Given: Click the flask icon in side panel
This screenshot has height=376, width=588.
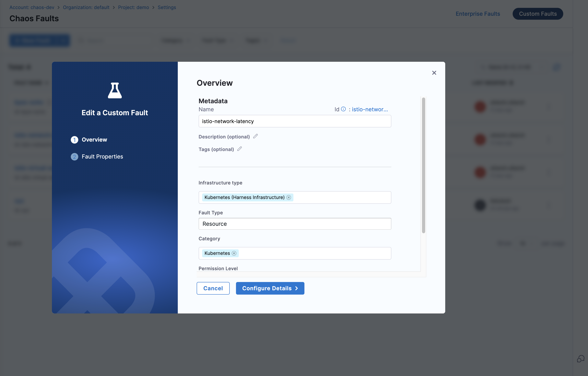Looking at the screenshot, I should point(115,90).
